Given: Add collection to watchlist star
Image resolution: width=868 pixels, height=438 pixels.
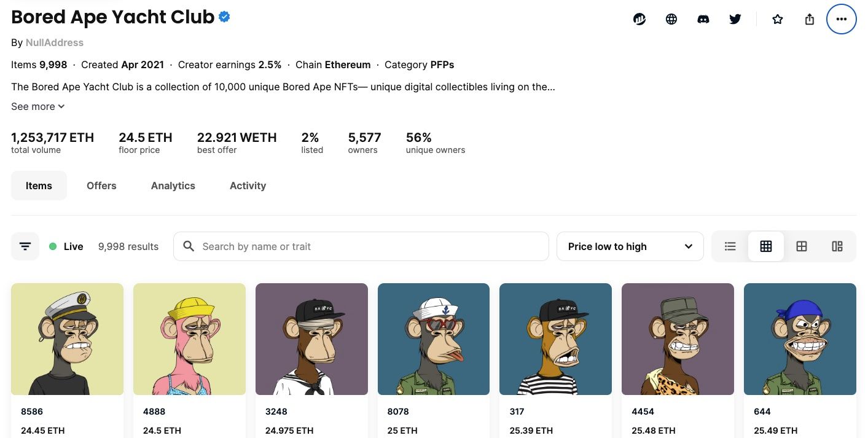Looking at the screenshot, I should pos(778,19).
